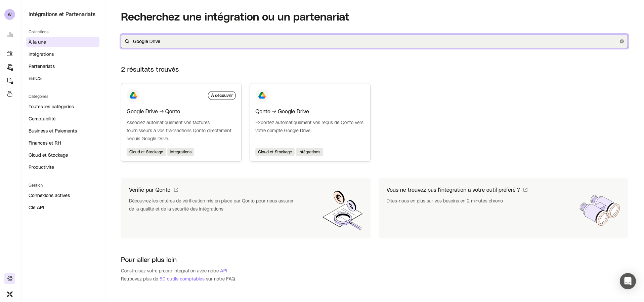The height and width of the screenshot is (302, 644).
Task: Click the À découvrir badge
Action: tap(222, 96)
